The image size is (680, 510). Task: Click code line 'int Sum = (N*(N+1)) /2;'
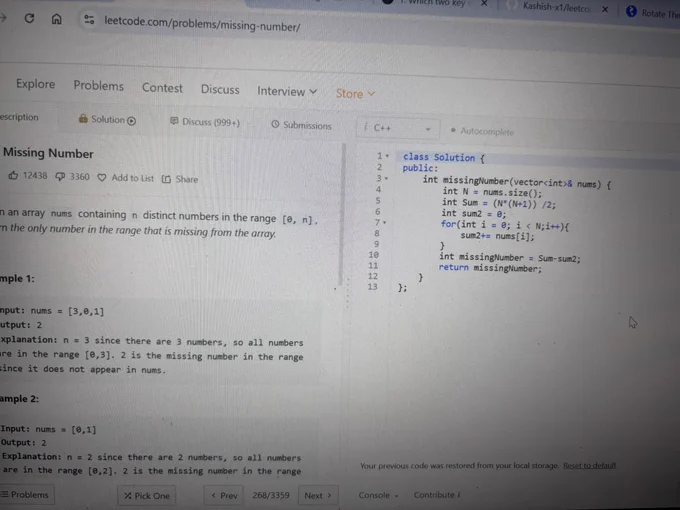[499, 203]
